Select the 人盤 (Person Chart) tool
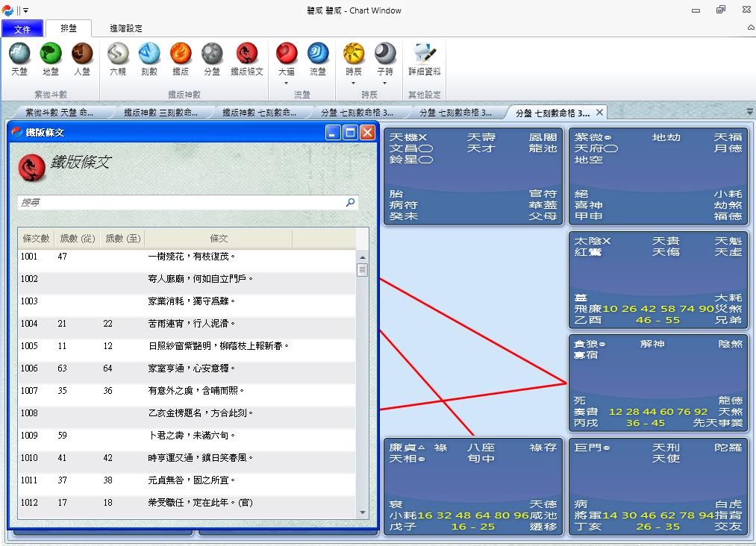 pos(82,60)
